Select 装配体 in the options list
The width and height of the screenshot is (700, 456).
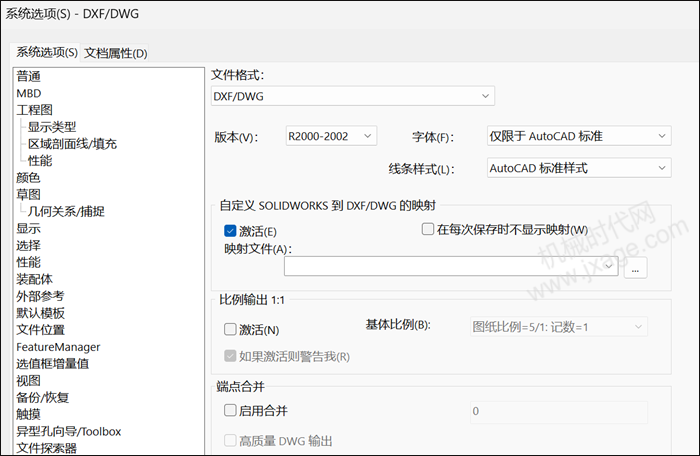(x=34, y=279)
